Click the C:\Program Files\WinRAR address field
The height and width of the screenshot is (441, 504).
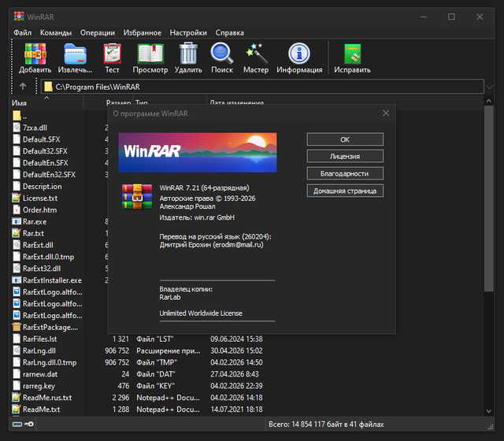[x=262, y=87]
